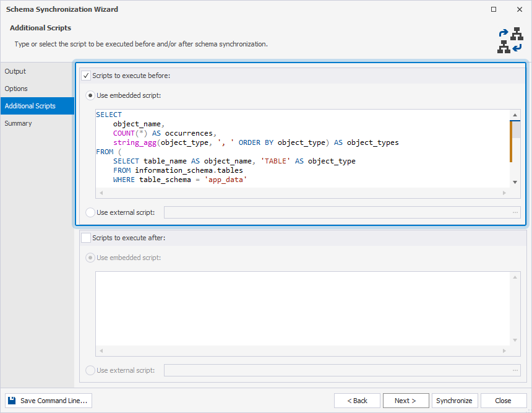Click scroll up arrow in after-script editor
The height and width of the screenshot is (413, 532).
point(515,277)
